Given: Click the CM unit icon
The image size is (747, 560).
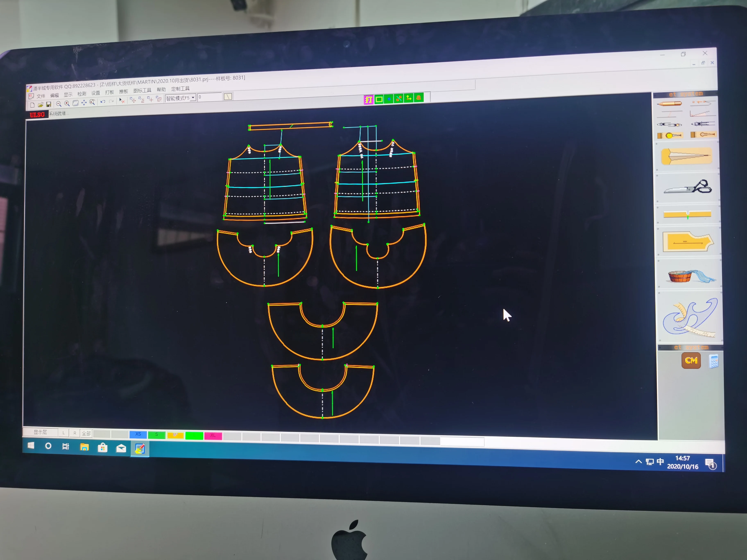Looking at the screenshot, I should click(691, 360).
